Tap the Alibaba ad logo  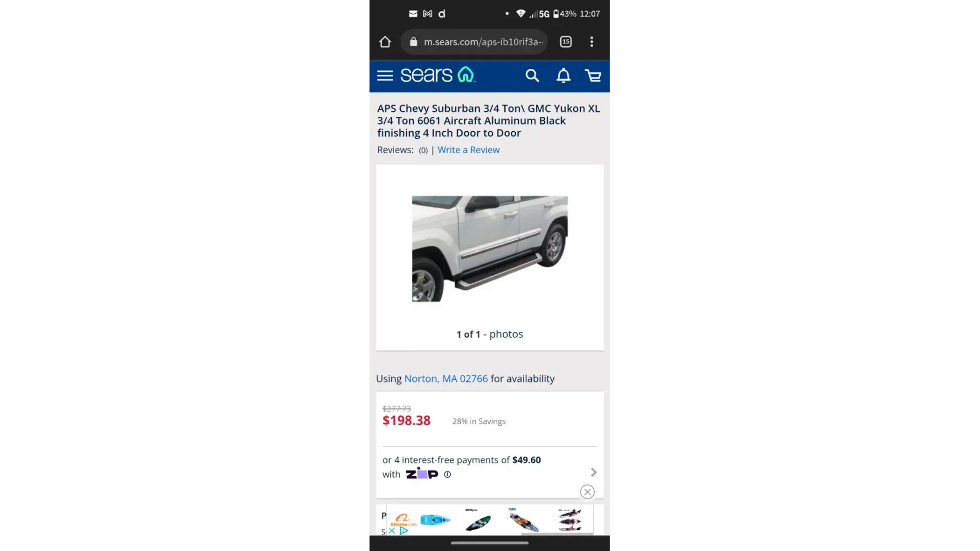403,520
